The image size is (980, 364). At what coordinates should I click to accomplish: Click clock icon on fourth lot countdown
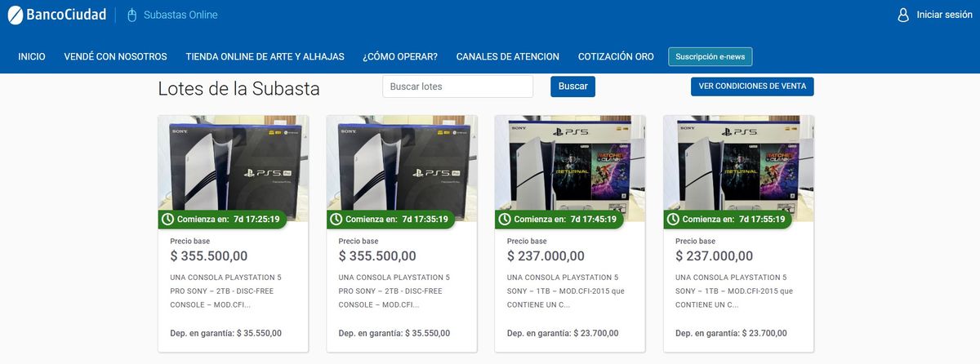click(x=673, y=219)
